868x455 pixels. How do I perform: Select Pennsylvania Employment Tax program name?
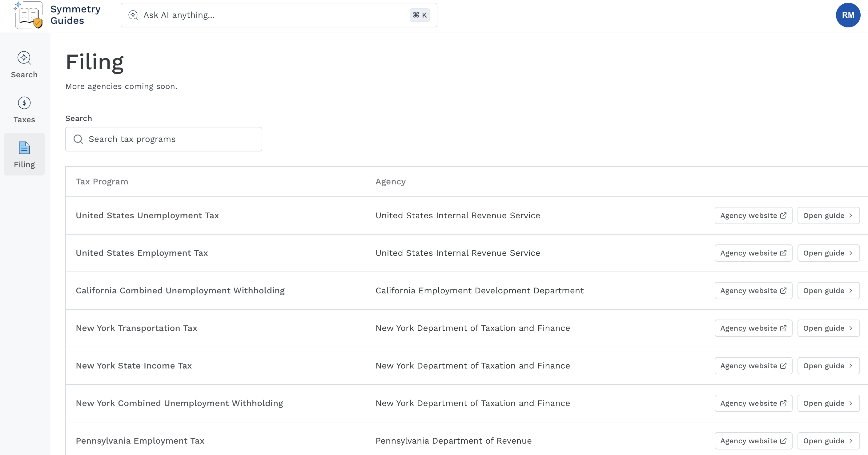tap(140, 441)
